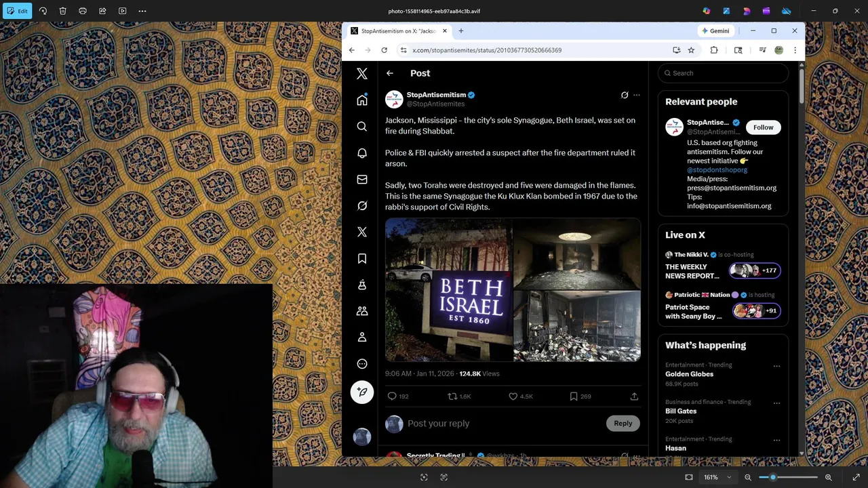Share the photo via the share icon
This screenshot has height=488, width=868.
click(102, 11)
